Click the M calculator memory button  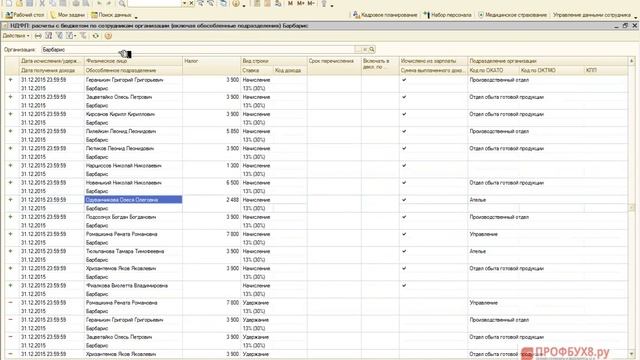[x=290, y=4]
